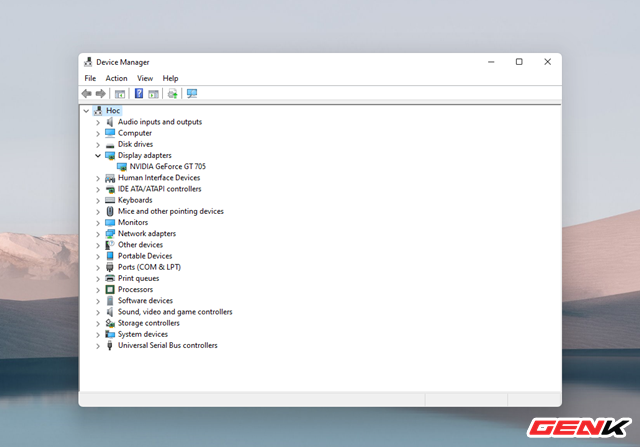The height and width of the screenshot is (447, 640).
Task: Collapse the Display adapters category
Action: 98,156
